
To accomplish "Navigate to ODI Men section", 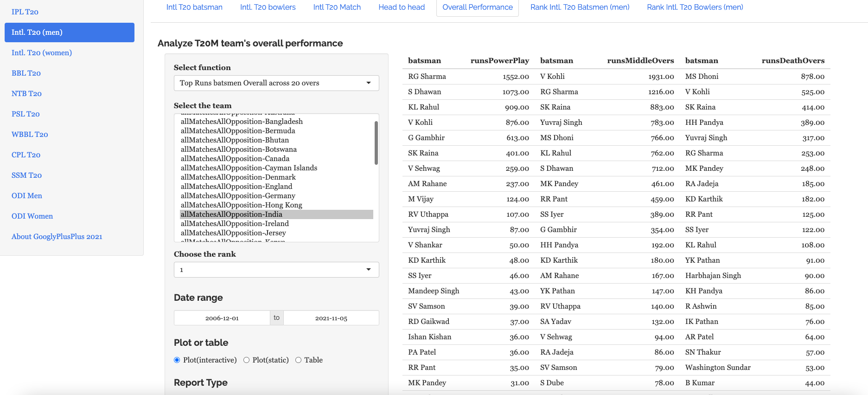I will [27, 196].
